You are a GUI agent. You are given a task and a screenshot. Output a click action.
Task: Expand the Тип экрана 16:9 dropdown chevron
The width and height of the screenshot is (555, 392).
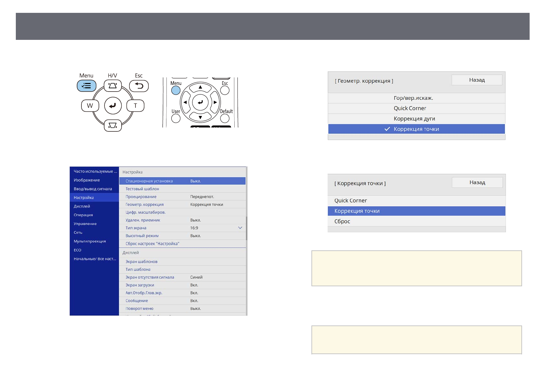point(240,228)
